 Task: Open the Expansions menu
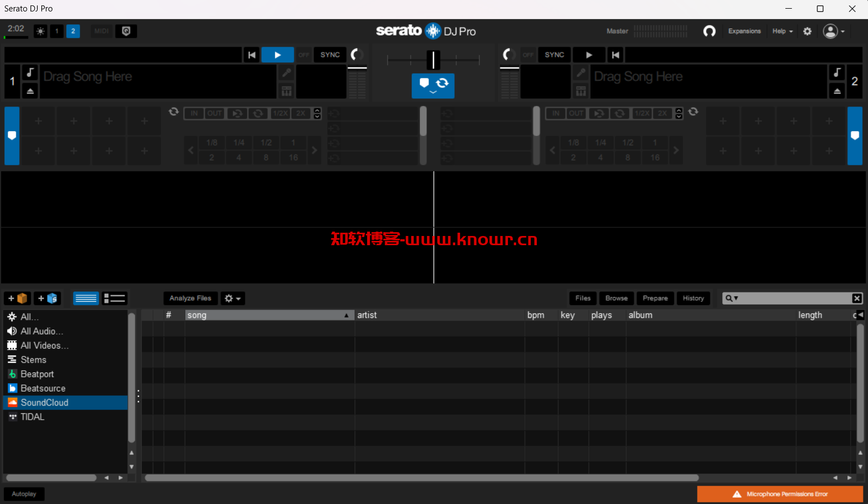point(745,31)
